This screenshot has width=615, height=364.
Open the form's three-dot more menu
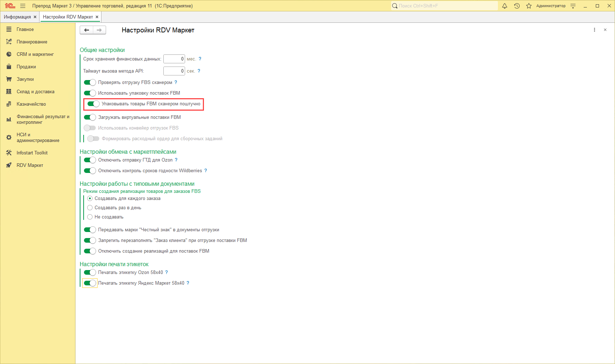click(594, 30)
